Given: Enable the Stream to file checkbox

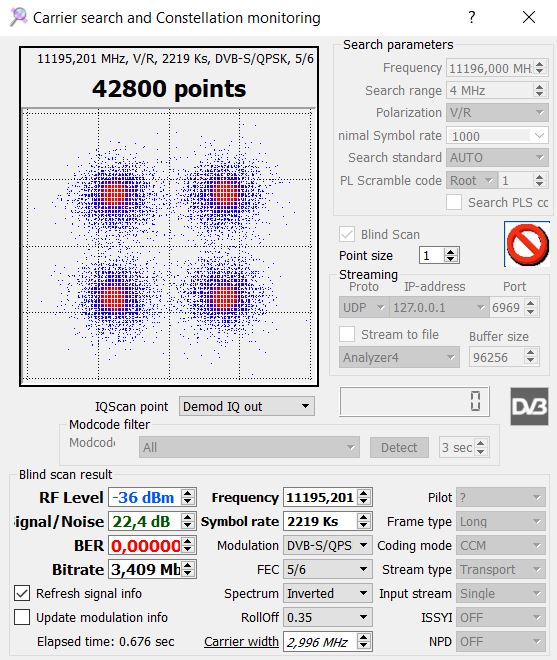Looking at the screenshot, I should (347, 334).
